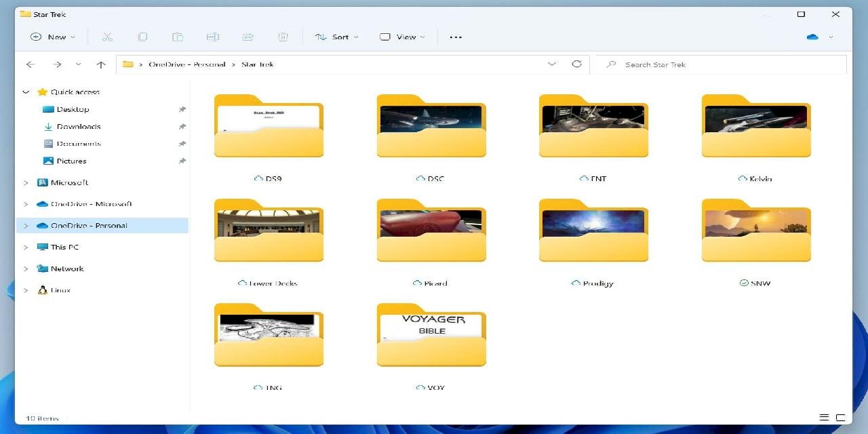Click the Refresh icon in the address bar
Screen dimensions: 868x434
[576, 64]
